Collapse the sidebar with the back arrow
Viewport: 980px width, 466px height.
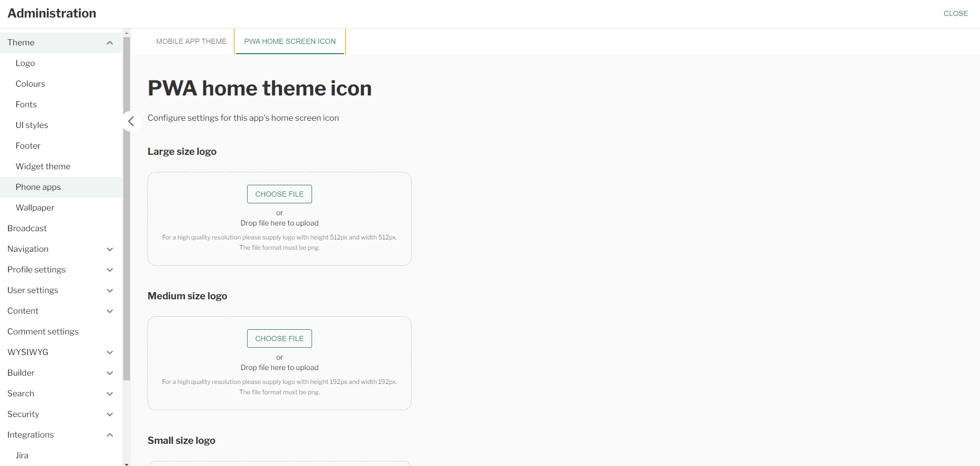pos(131,121)
